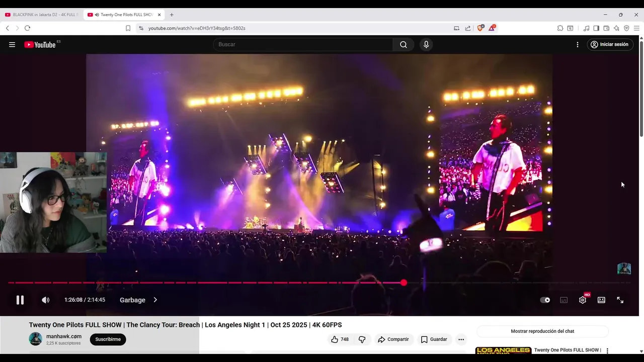Enter fullscreen mode
Viewport: 644px width, 362px height.
620,300
